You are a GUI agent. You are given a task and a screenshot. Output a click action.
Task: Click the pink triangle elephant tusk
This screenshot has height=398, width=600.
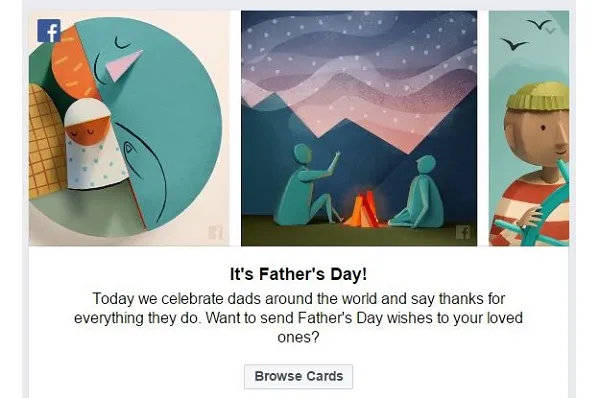123,65
